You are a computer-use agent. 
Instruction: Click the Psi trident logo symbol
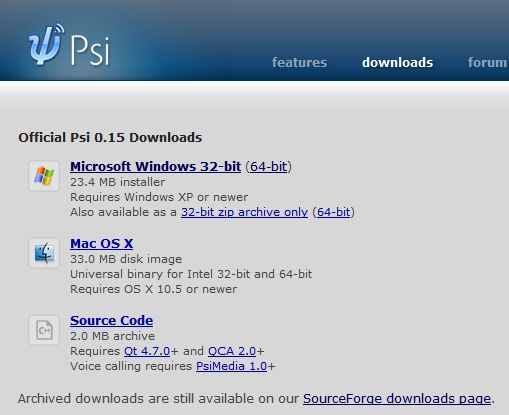[45, 44]
